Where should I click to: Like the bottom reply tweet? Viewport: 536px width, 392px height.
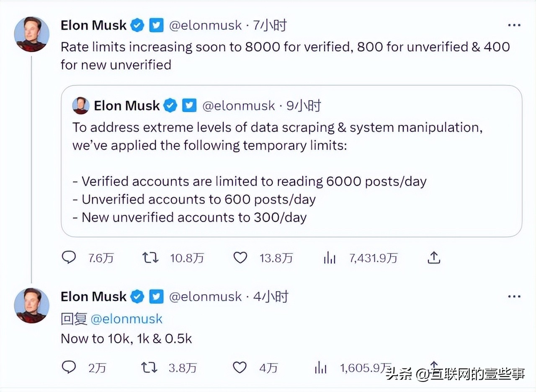[240, 367]
